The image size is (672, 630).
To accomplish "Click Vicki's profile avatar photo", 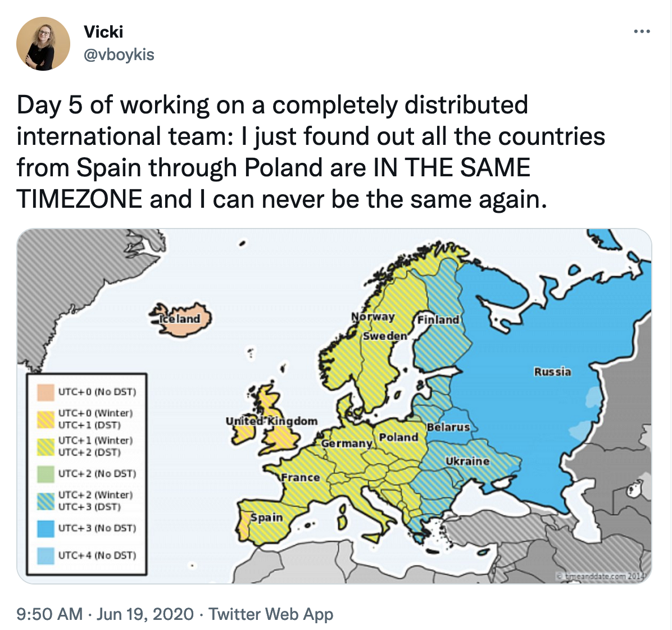I will click(x=43, y=44).
